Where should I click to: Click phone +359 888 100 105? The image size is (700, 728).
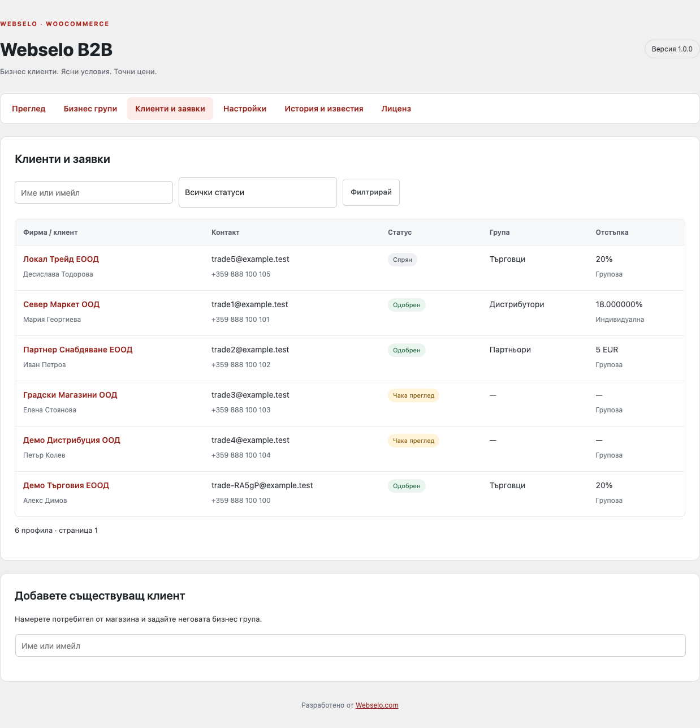point(241,274)
